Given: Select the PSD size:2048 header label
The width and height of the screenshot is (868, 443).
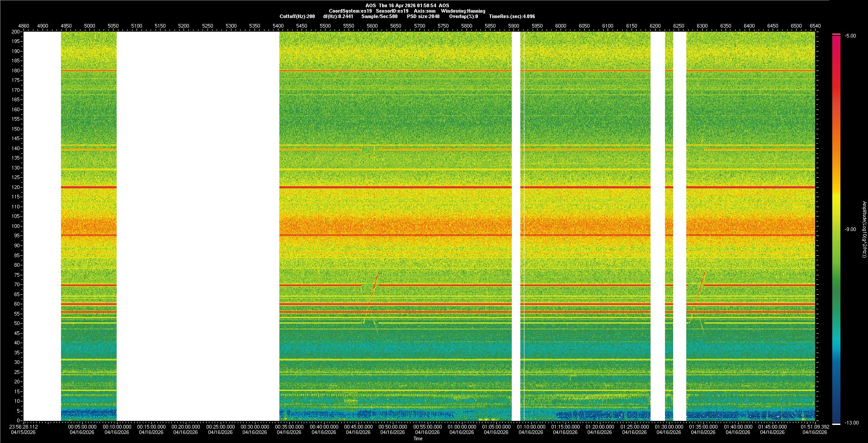Looking at the screenshot, I should [423, 16].
